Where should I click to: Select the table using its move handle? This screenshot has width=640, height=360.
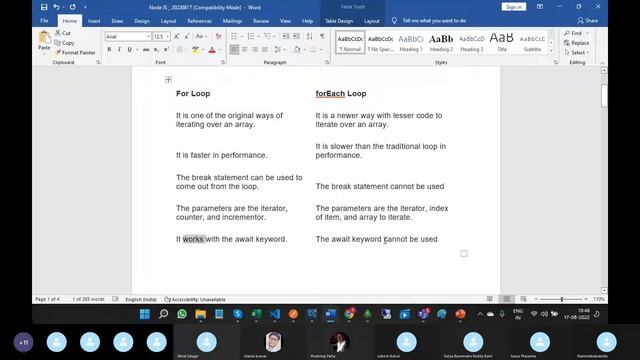coord(168,80)
